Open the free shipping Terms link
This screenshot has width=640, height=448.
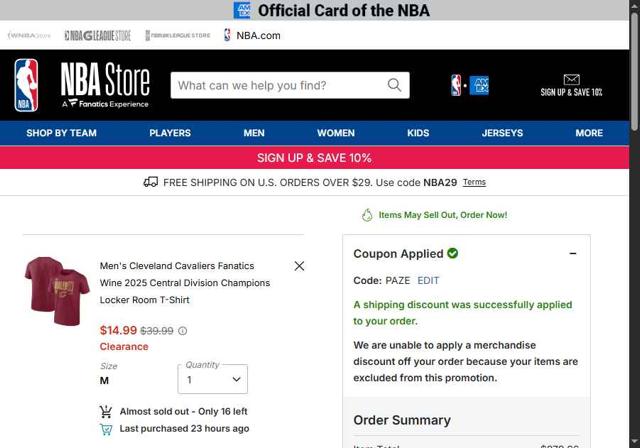[474, 182]
